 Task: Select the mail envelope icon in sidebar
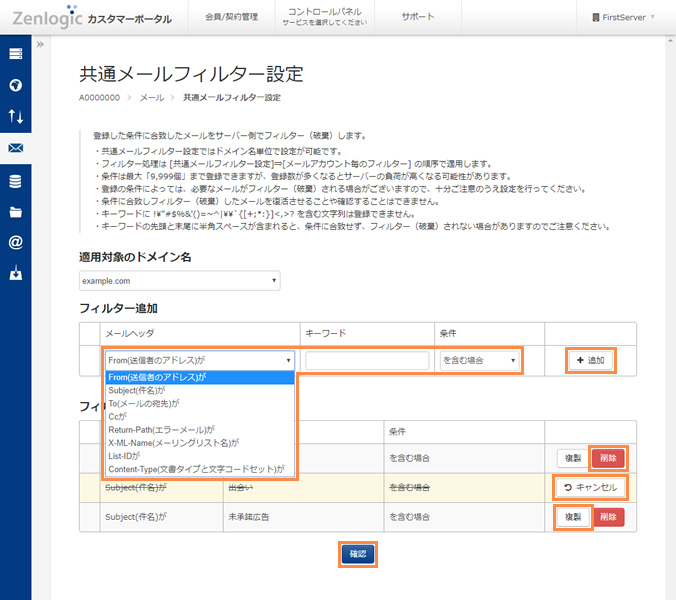click(16, 148)
